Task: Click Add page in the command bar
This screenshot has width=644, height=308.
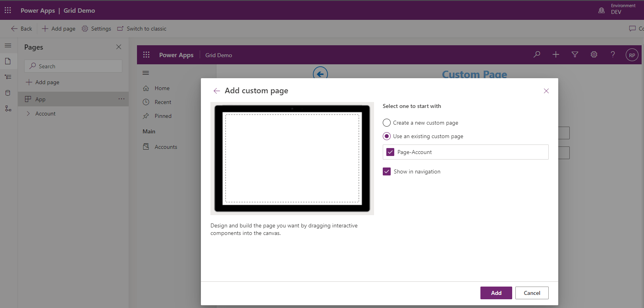Action: coord(59,29)
